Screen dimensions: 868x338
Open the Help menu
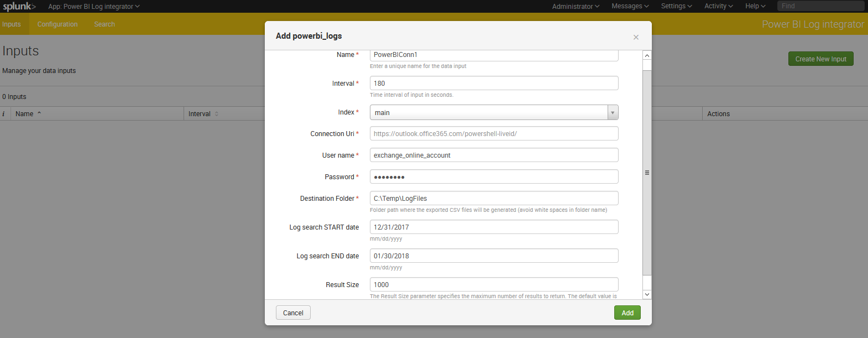755,6
